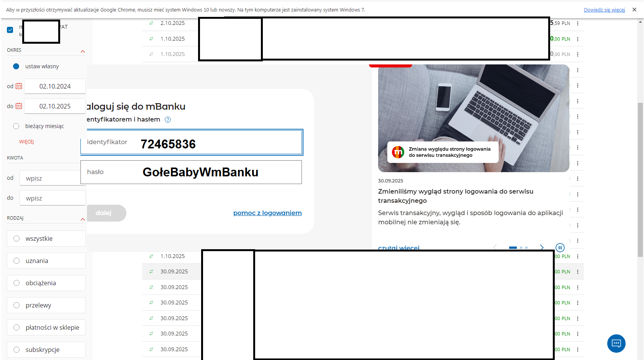This screenshot has height=360, width=644.
Task: Open the 'Dowiedz się więcej' link
Action: pyautogui.click(x=604, y=10)
